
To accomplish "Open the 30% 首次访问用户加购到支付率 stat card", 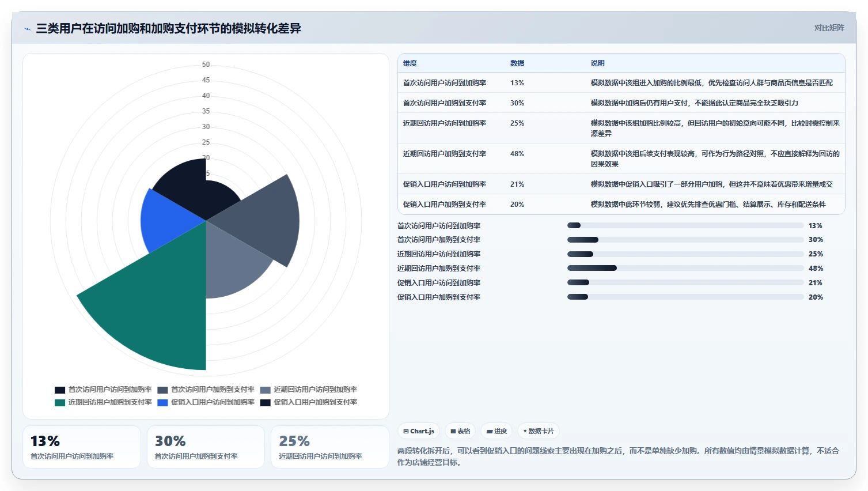I will coord(206,447).
